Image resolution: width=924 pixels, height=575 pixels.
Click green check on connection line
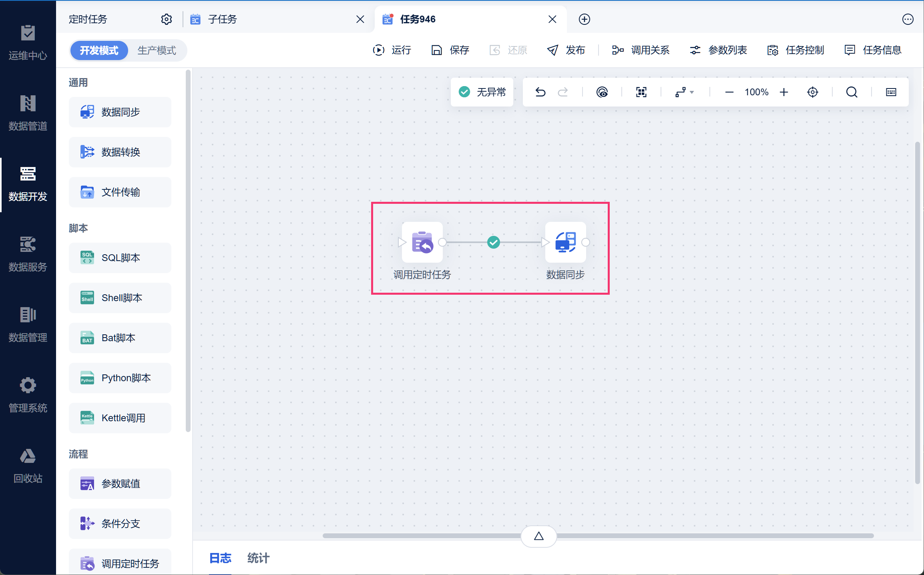click(493, 242)
